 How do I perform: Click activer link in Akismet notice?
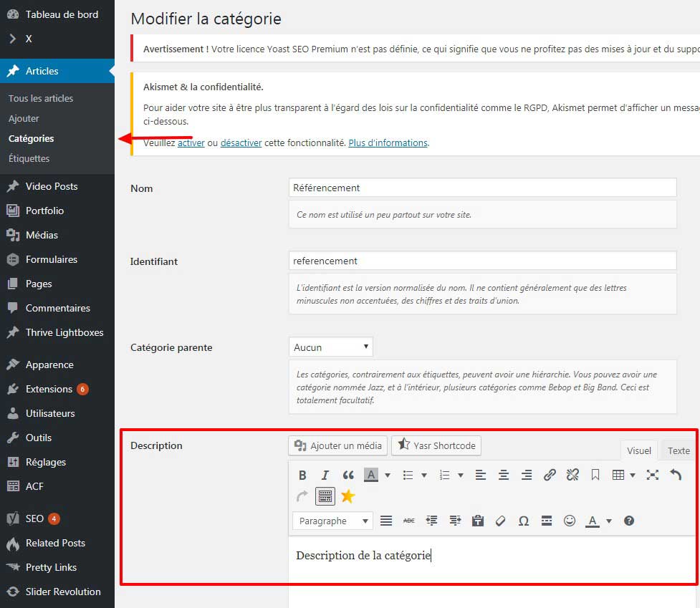point(191,143)
